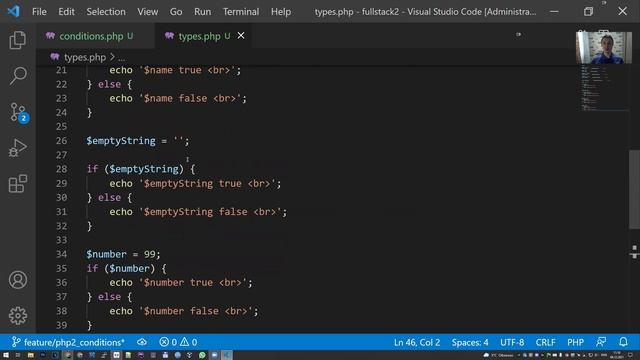
Task: Click the feedback icon in status bar
Action: [601, 342]
